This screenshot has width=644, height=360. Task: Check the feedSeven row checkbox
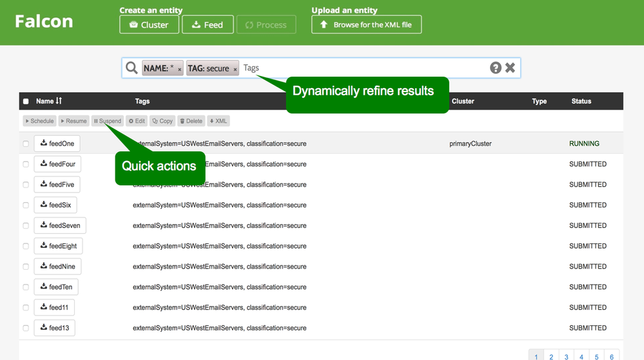[26, 226]
